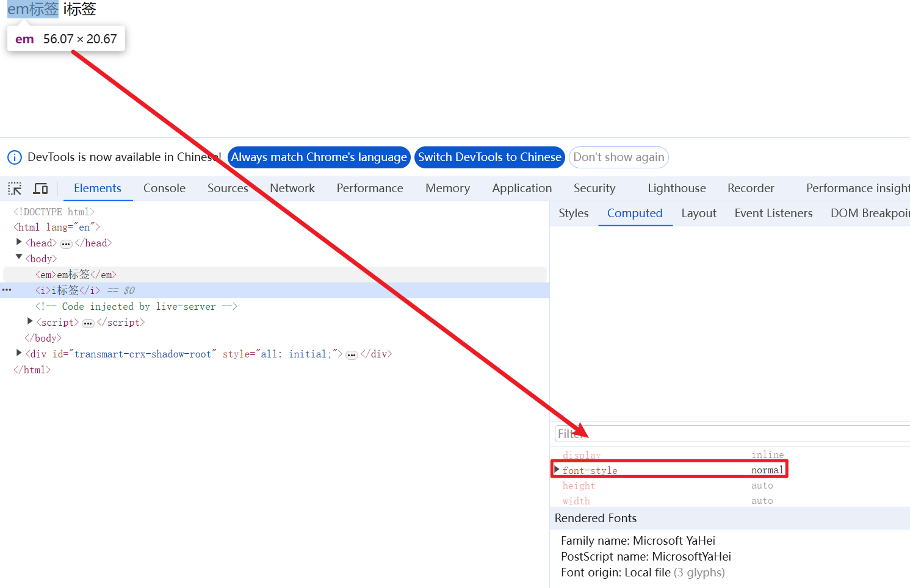
Task: Expand the font-style computed property
Action: click(x=557, y=469)
